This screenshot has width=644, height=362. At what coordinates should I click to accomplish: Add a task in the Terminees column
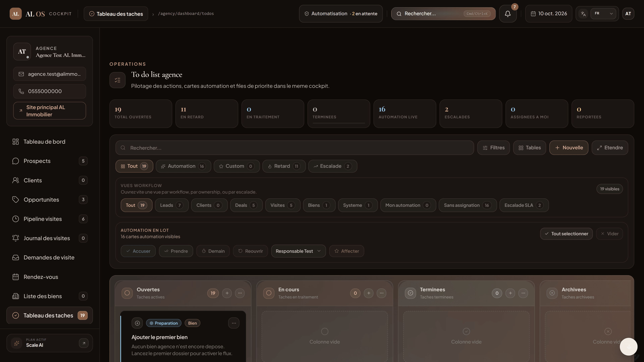tap(510, 293)
